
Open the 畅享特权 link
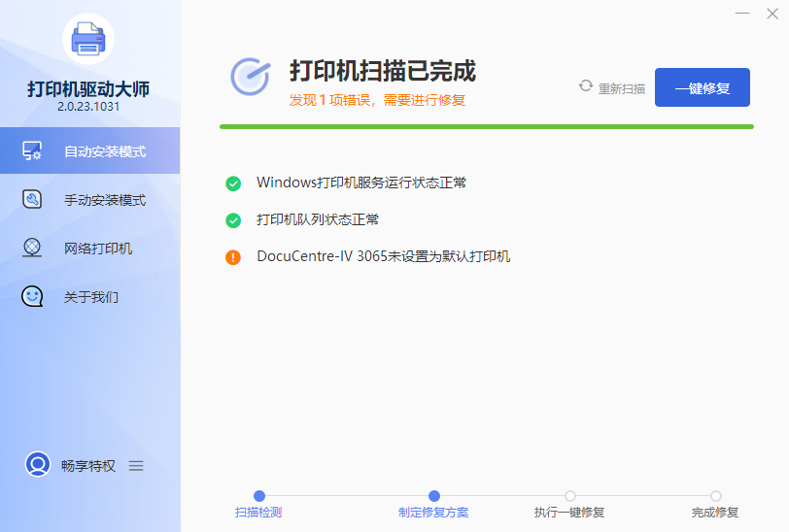click(x=88, y=466)
